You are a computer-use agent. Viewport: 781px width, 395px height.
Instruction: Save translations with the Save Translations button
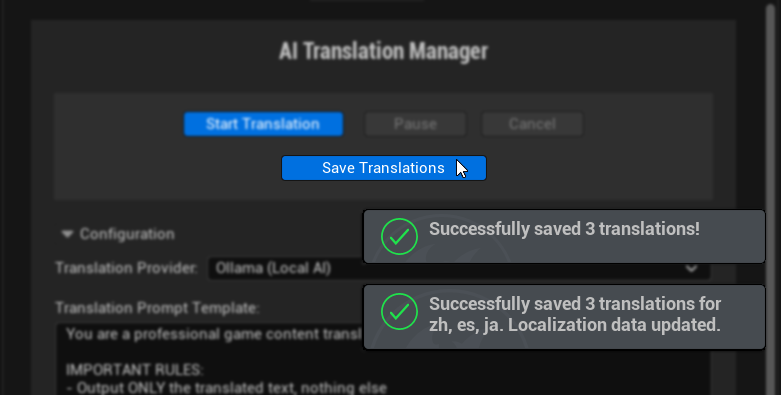[x=384, y=168]
